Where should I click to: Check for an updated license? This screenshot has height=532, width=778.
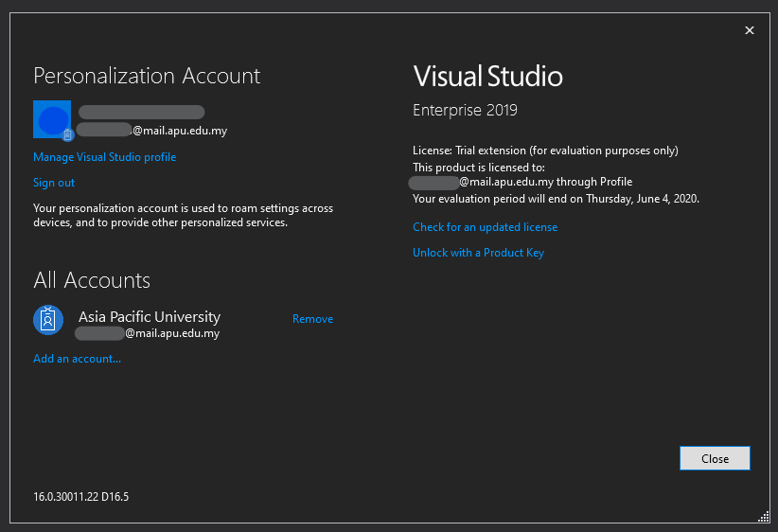(486, 227)
